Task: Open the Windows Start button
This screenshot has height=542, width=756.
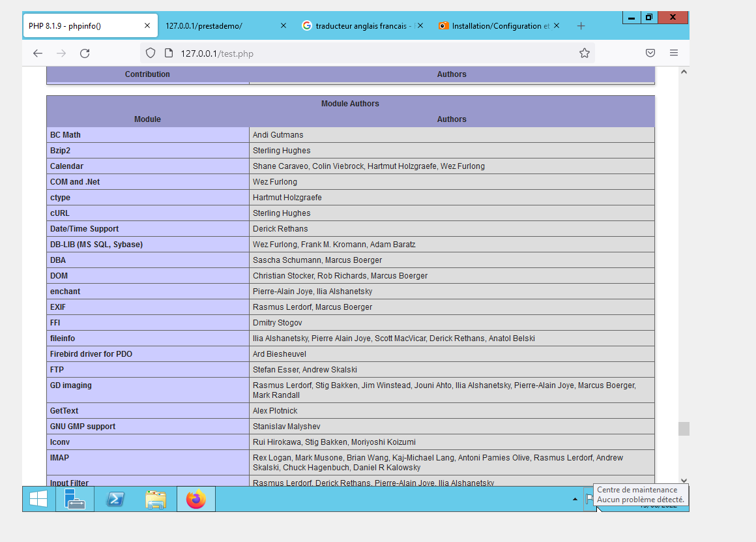Action: [38, 499]
